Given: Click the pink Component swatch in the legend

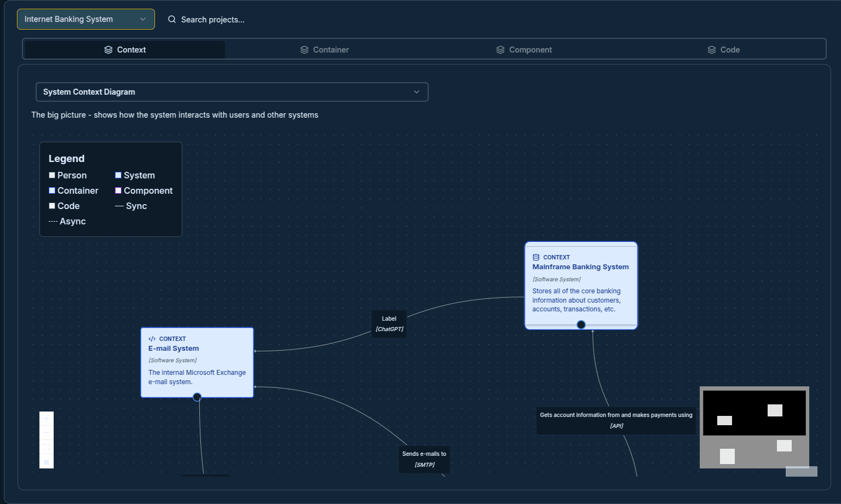Looking at the screenshot, I should pyautogui.click(x=118, y=190).
